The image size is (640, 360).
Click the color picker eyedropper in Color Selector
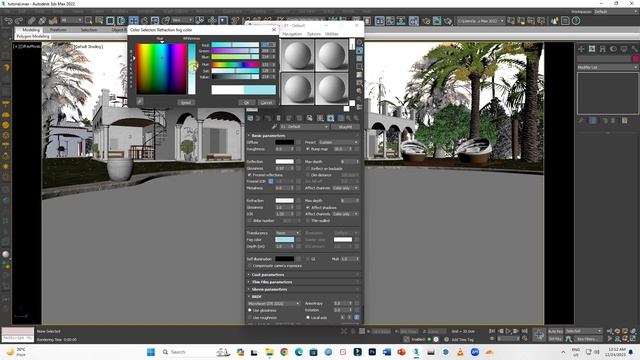pyautogui.click(x=140, y=101)
